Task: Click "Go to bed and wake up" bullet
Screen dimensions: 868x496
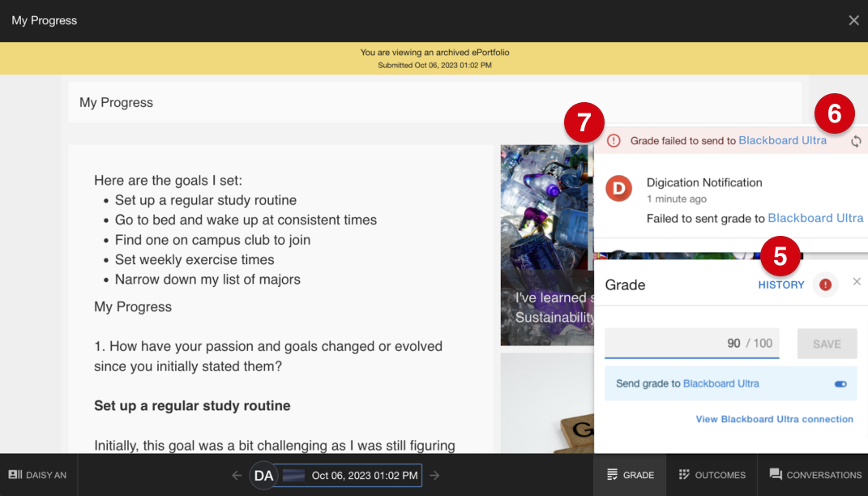Action: [x=246, y=220]
